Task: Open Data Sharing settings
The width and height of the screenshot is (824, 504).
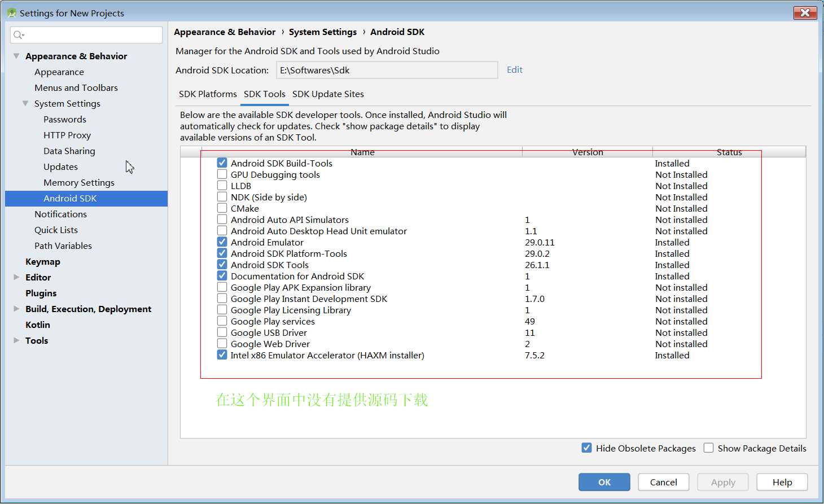Action: click(69, 151)
